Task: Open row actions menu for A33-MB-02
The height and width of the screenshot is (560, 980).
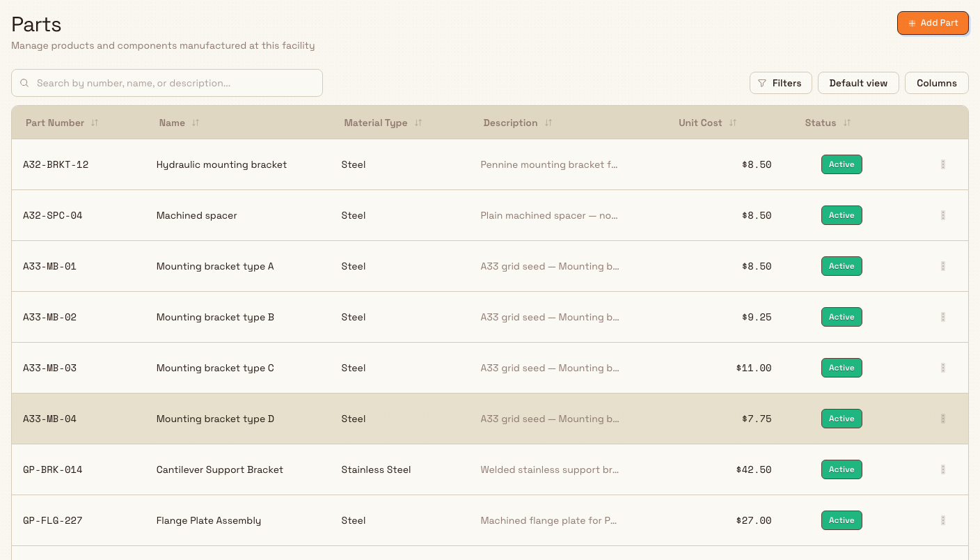Action: (943, 317)
